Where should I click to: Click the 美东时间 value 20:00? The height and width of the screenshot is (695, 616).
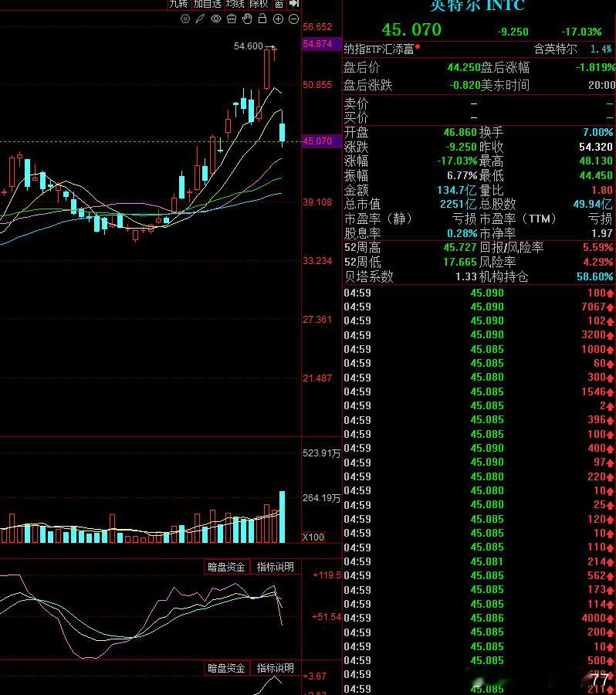point(601,85)
